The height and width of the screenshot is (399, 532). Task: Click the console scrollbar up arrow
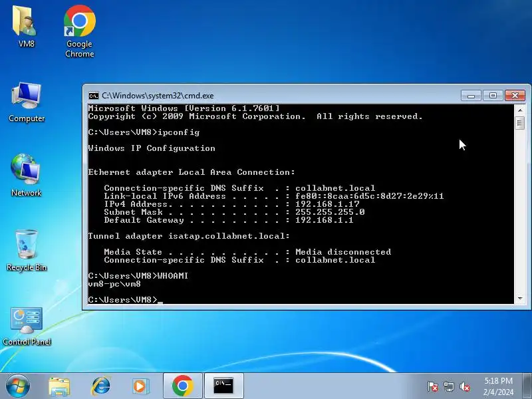click(520, 110)
